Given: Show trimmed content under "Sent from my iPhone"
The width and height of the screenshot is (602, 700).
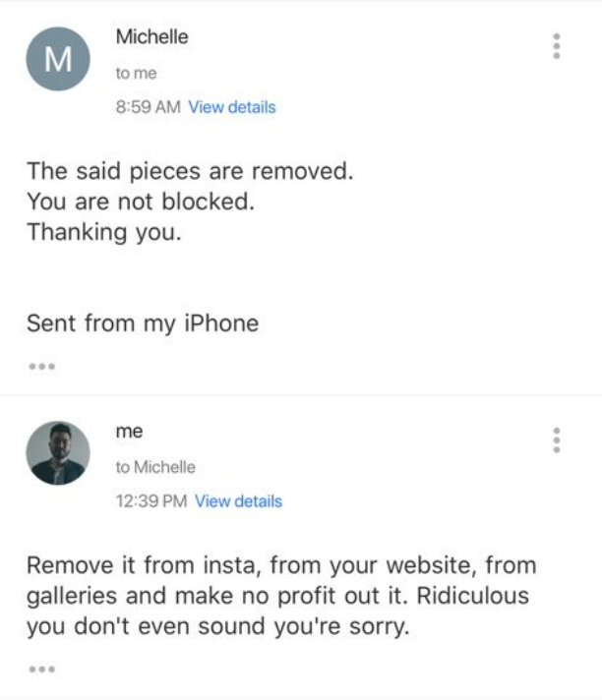Looking at the screenshot, I should (41, 368).
